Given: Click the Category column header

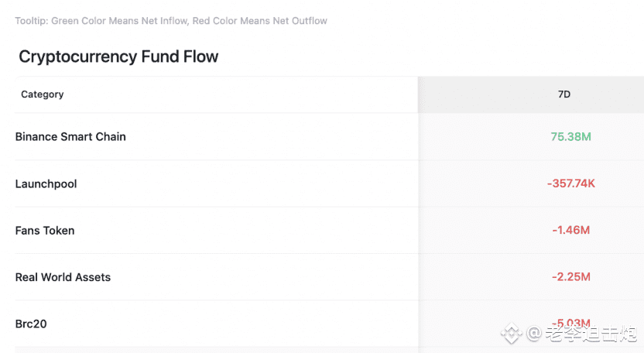Looking at the screenshot, I should (43, 94).
